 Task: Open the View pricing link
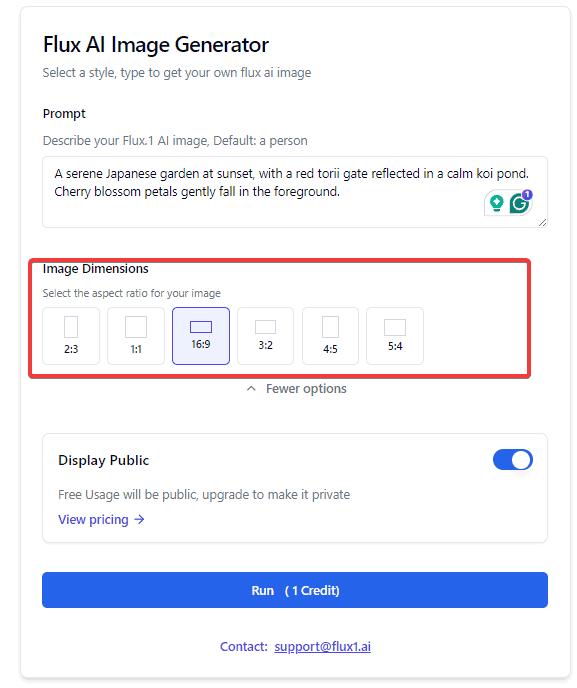pyautogui.click(x=93, y=520)
